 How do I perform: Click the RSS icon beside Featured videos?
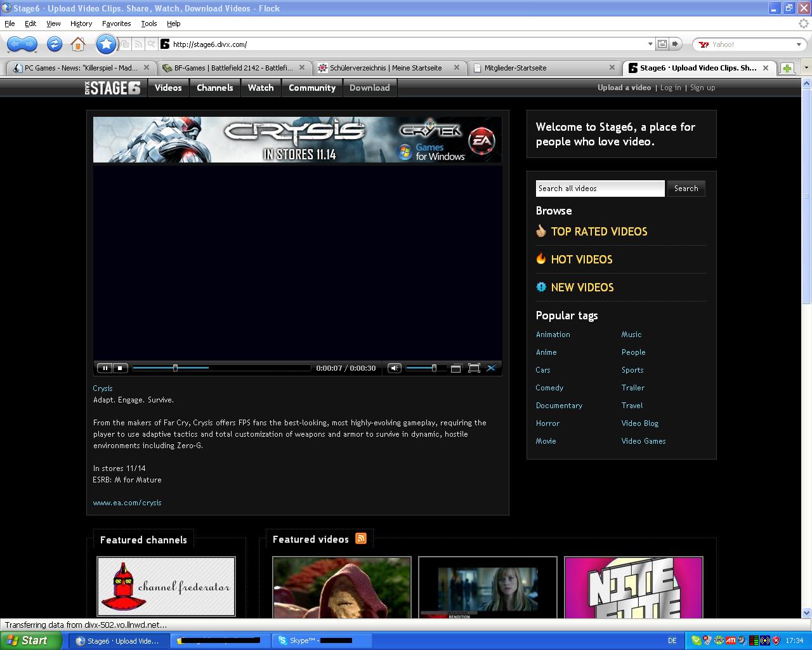tap(361, 539)
